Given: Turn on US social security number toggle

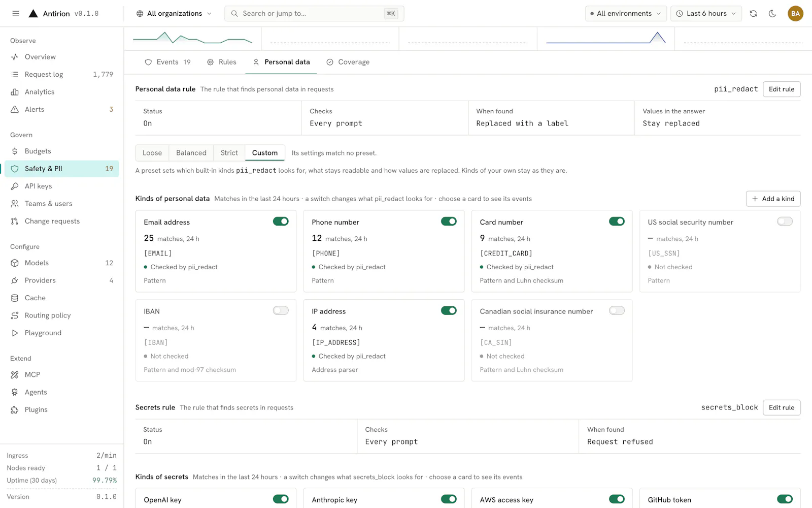Looking at the screenshot, I should tap(785, 221).
